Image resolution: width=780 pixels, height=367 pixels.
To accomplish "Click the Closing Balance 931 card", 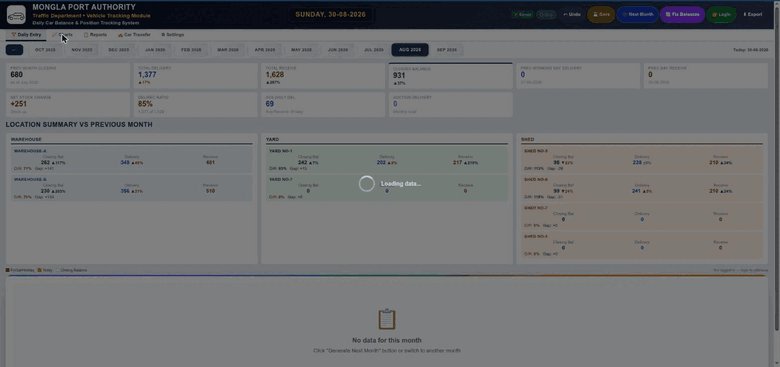I will [451, 76].
